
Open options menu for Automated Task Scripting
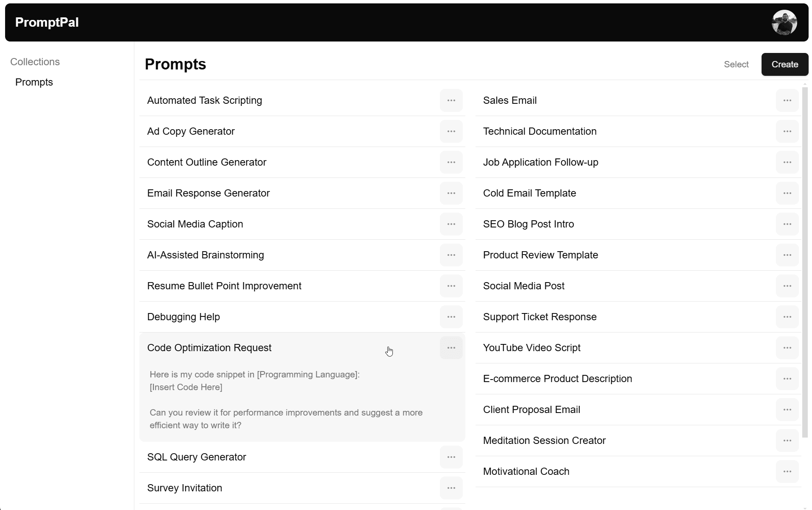click(451, 100)
